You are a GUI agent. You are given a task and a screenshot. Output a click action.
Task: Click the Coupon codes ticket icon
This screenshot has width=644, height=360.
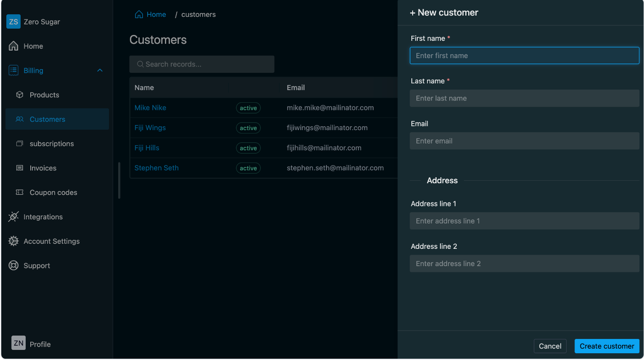[20, 192]
